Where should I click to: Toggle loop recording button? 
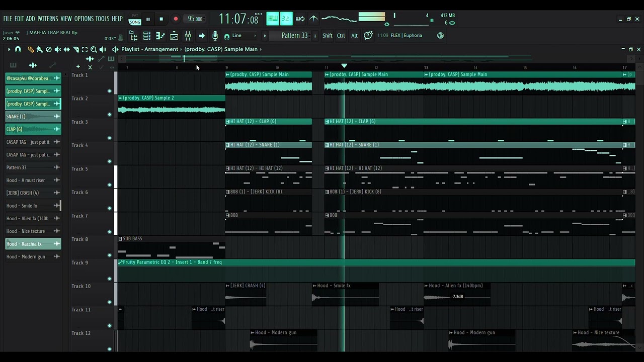(300, 19)
